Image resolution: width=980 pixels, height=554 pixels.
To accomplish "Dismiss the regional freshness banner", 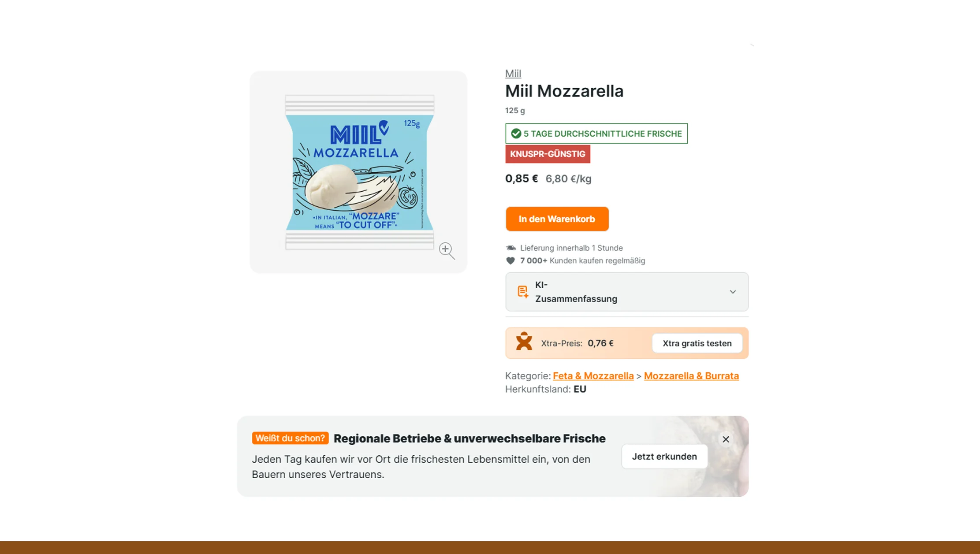I will [x=726, y=439].
